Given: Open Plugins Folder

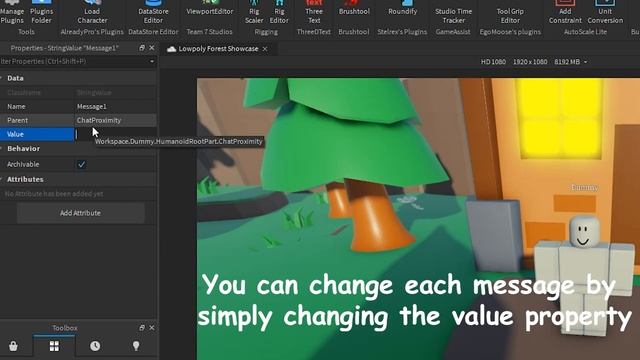Looking at the screenshot, I should (41, 12).
